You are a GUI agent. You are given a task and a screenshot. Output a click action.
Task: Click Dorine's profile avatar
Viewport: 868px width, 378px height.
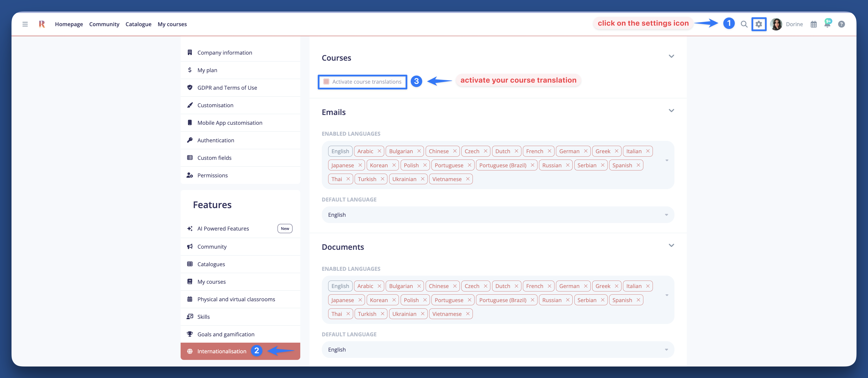pyautogui.click(x=776, y=24)
